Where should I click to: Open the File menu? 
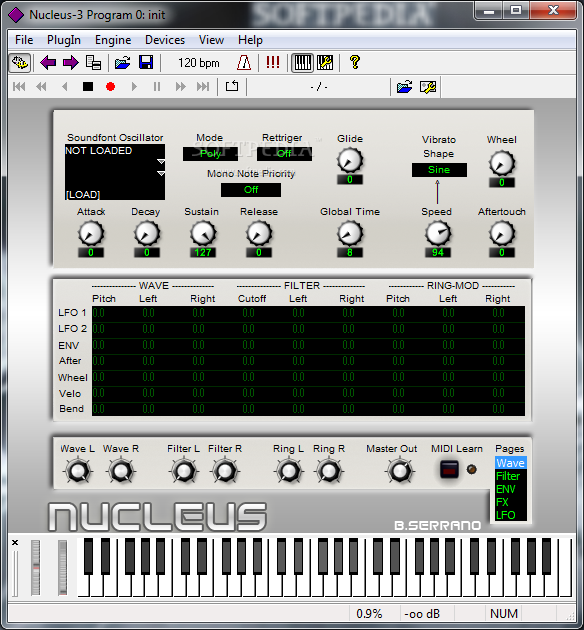click(24, 40)
